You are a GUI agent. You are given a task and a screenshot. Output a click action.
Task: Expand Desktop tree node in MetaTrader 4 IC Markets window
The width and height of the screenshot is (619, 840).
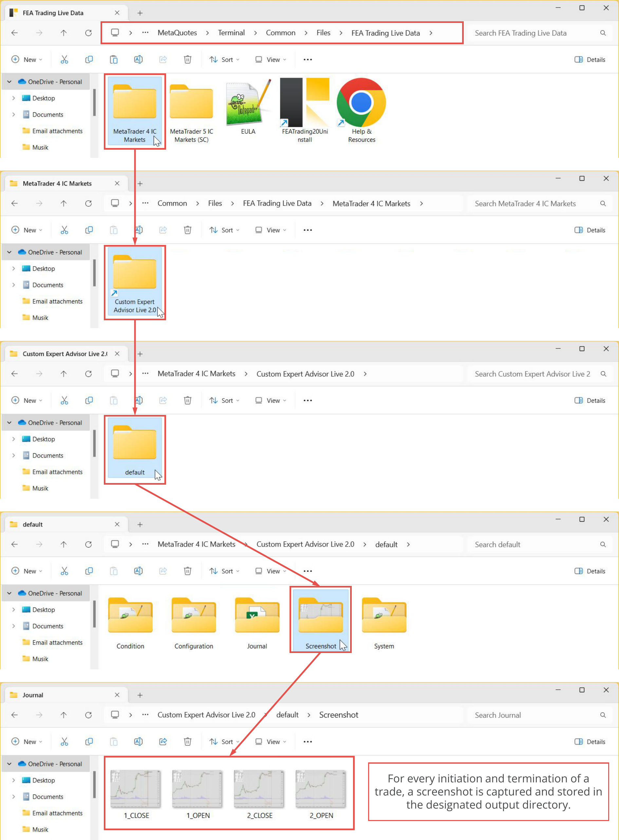(13, 269)
